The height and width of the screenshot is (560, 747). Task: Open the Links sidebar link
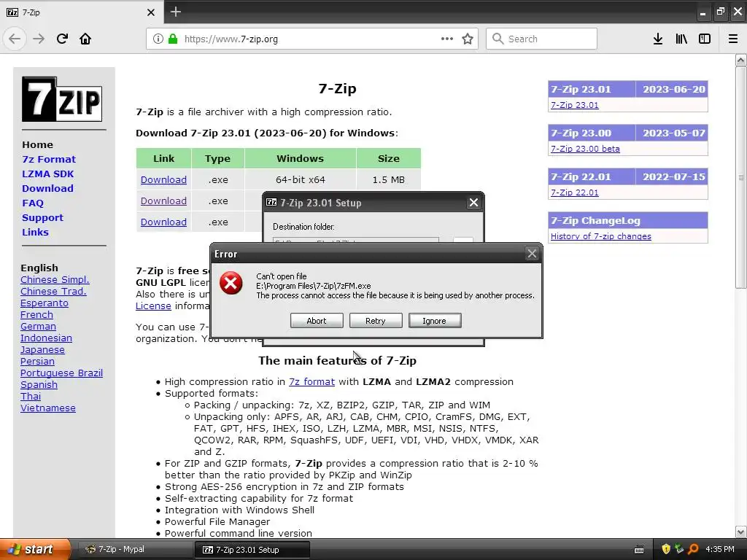(x=35, y=232)
